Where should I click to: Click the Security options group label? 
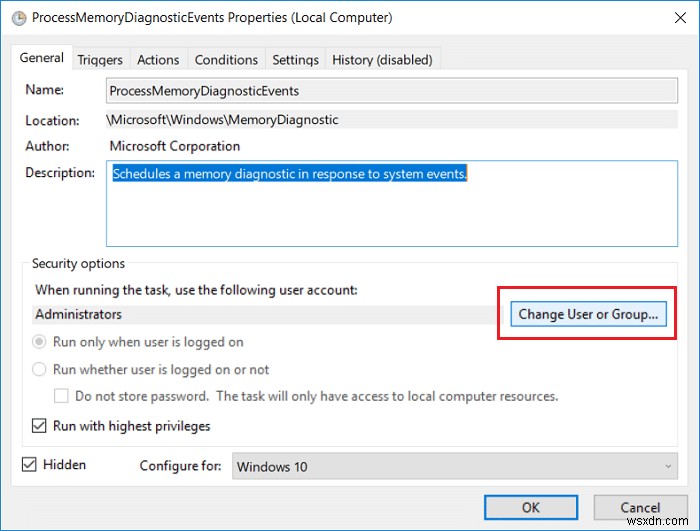(78, 263)
